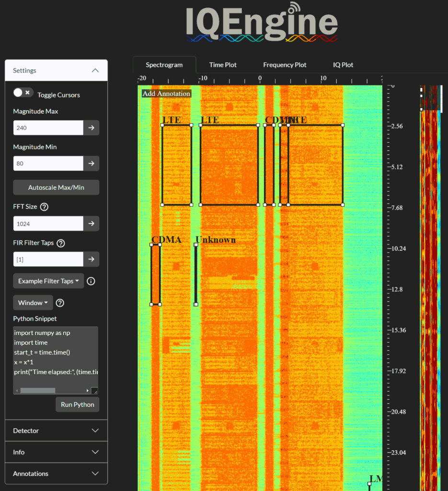448x491 pixels.
Task: Apply Magnitude Min value with arrow button
Action: [x=91, y=164]
